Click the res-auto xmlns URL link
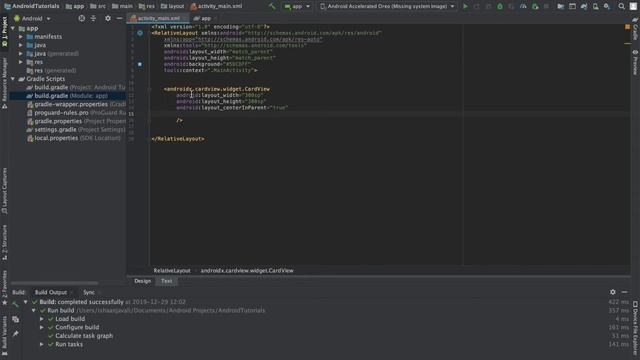 259,40
